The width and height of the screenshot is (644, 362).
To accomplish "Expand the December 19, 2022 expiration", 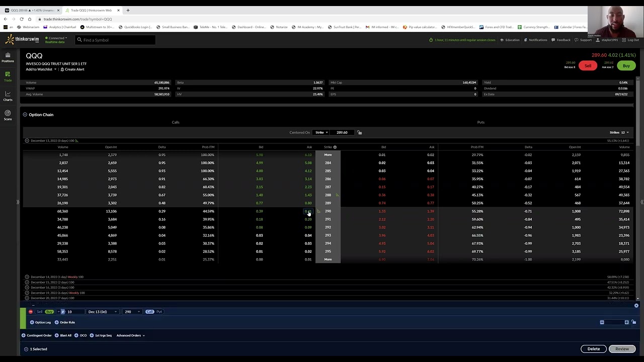I will [x=27, y=293].
